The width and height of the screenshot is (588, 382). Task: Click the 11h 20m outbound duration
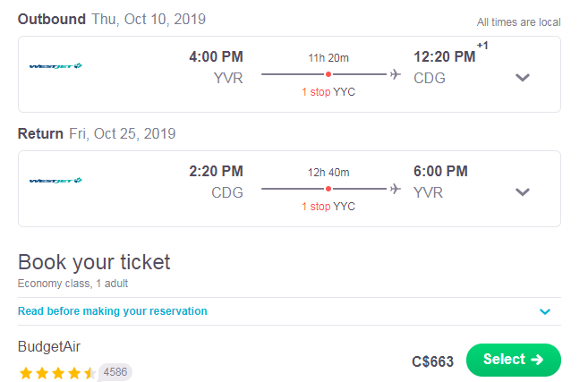click(328, 58)
